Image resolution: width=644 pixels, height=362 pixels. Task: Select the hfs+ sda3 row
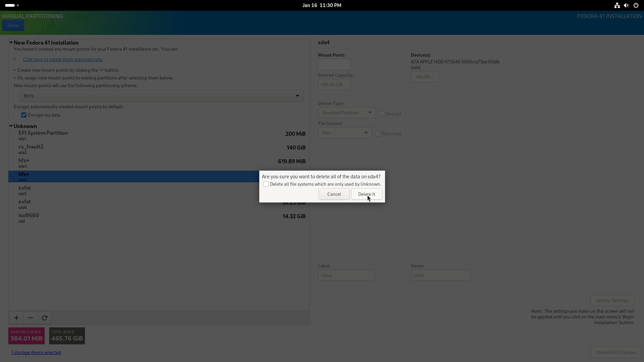point(159,163)
